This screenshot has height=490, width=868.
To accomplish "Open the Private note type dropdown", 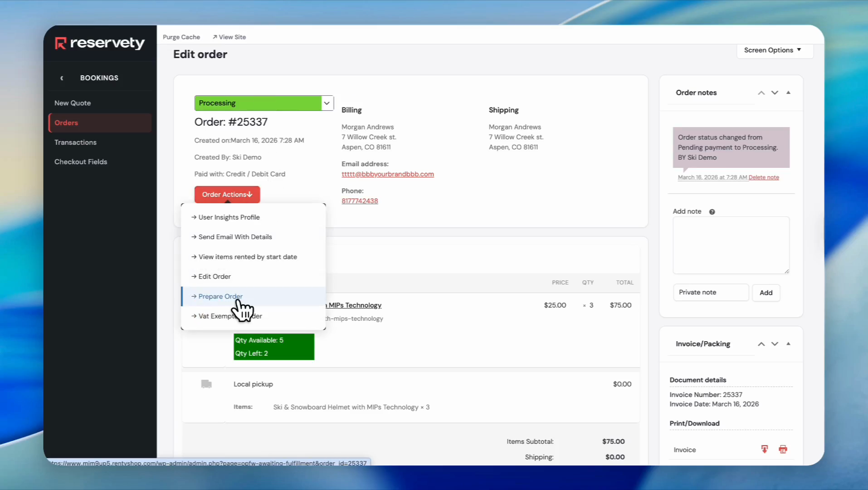I will (x=710, y=293).
